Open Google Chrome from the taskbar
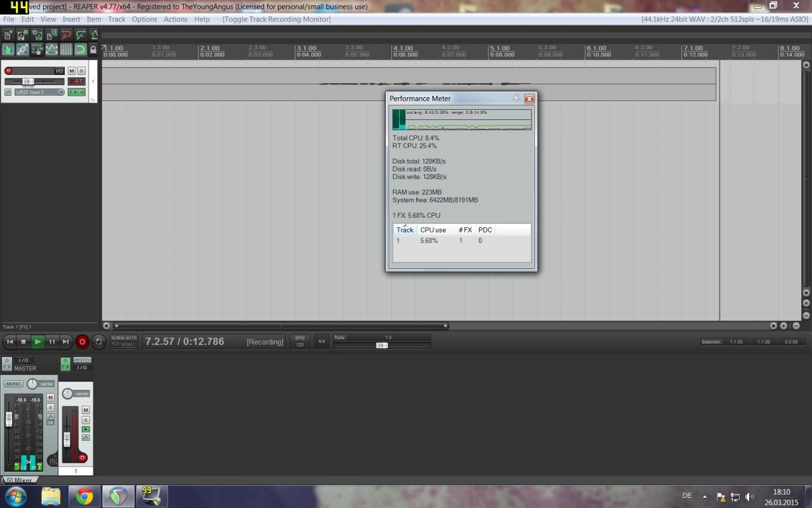This screenshot has height=508, width=812. (x=84, y=496)
